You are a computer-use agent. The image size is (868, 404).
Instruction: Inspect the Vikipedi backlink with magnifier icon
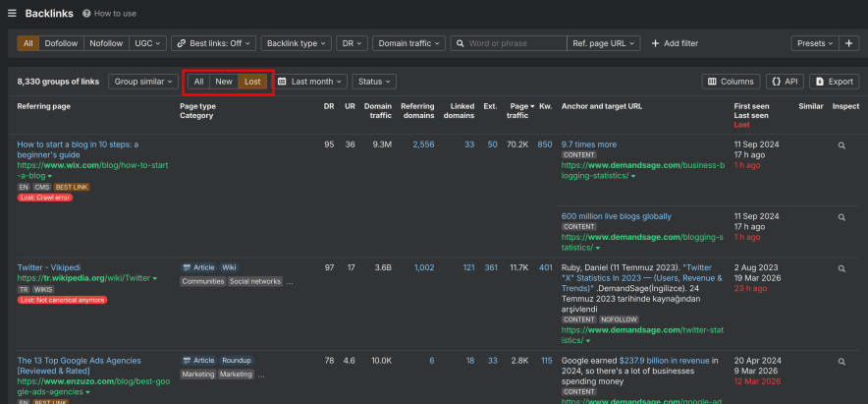click(841, 266)
